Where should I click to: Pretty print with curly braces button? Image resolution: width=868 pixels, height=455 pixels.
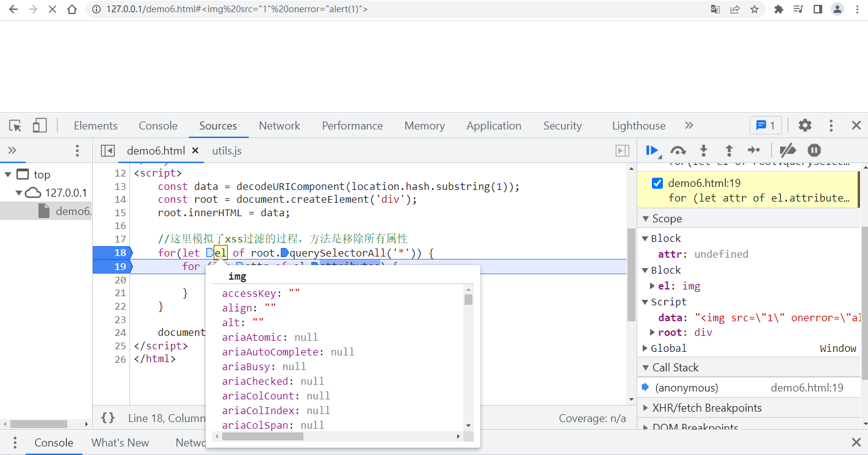(108, 418)
